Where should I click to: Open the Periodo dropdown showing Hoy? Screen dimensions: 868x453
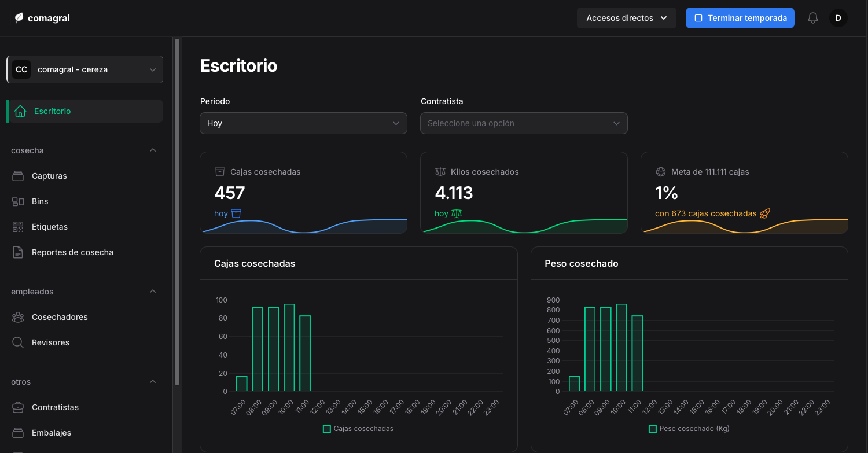tap(303, 123)
